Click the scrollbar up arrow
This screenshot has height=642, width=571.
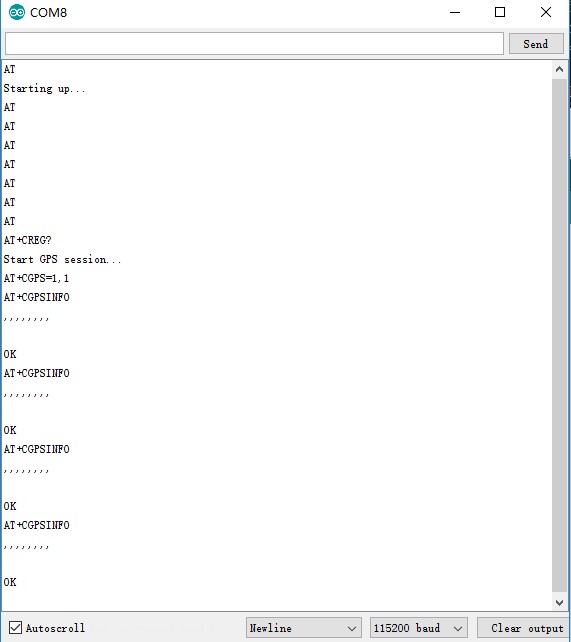tap(559, 70)
